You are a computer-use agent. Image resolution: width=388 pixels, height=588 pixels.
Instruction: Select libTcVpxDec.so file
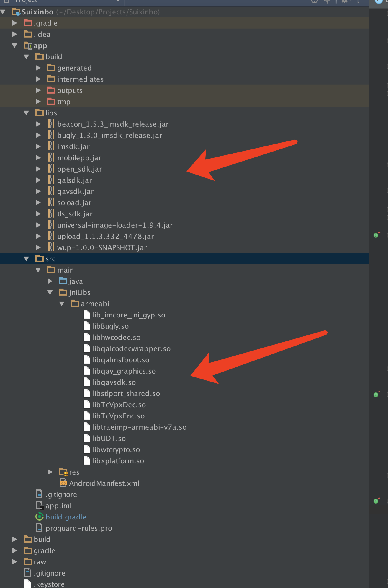coord(119,405)
